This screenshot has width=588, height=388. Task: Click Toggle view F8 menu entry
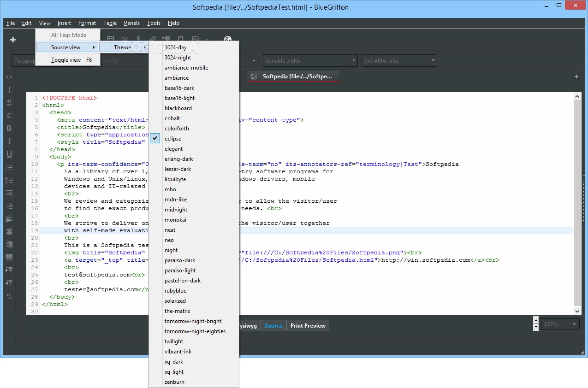[68, 60]
